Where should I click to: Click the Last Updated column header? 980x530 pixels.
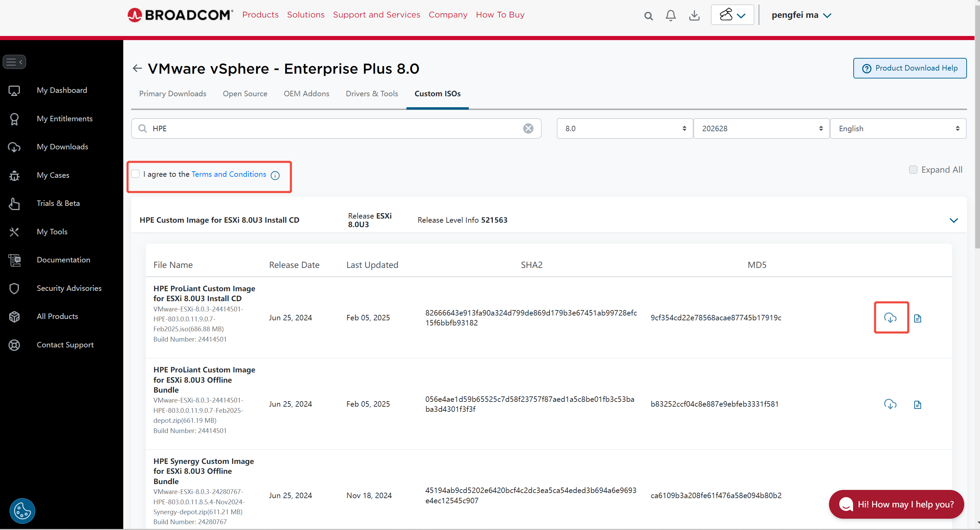(372, 265)
